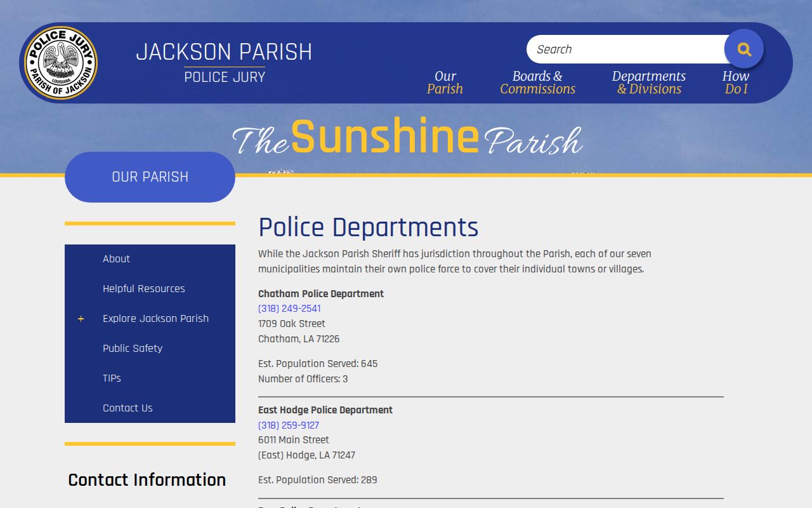Call Chatham Police at (318) 249-2541
This screenshot has height=508, width=812.
289,309
